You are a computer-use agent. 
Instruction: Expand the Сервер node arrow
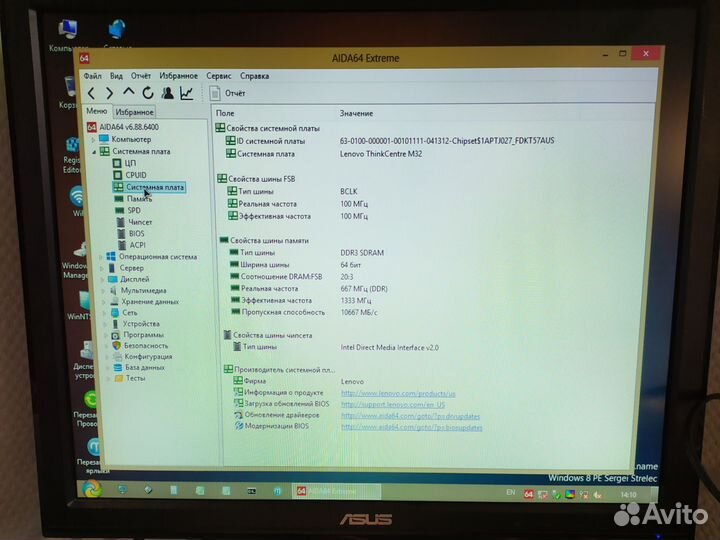(102, 268)
